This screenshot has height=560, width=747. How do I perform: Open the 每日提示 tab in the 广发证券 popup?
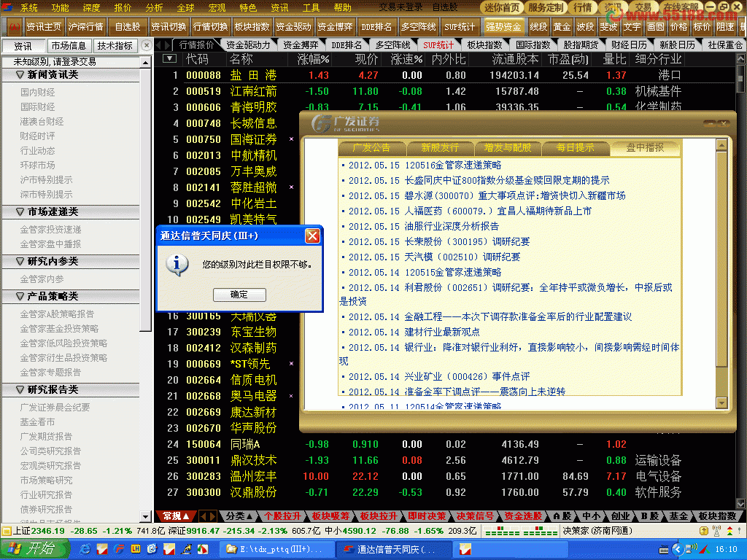coord(576,148)
